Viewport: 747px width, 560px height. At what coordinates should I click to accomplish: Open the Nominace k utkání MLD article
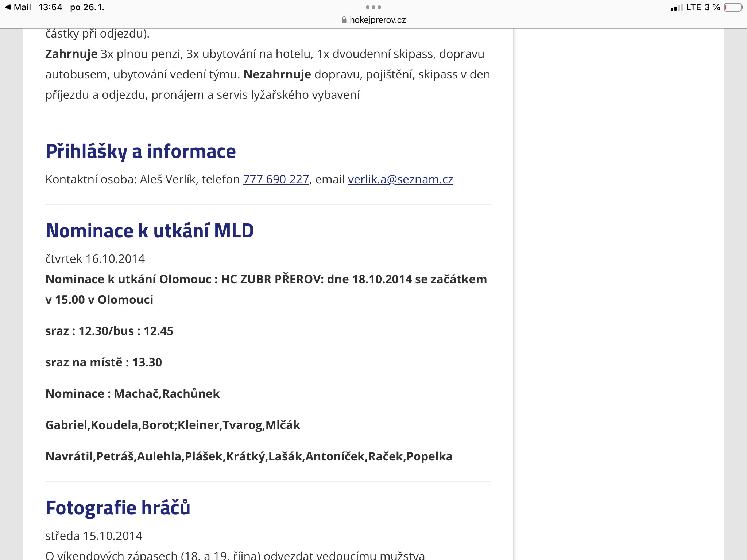150,231
